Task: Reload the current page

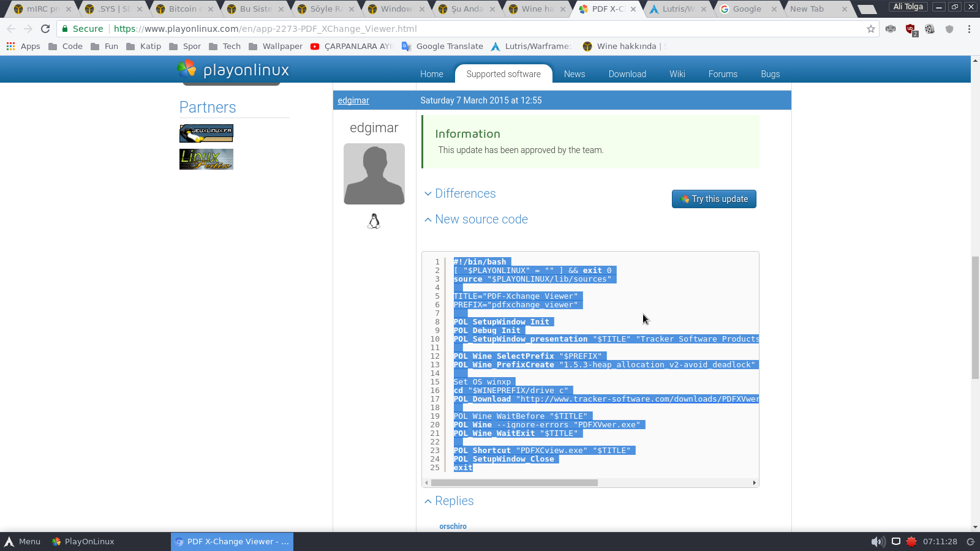Action: click(45, 29)
